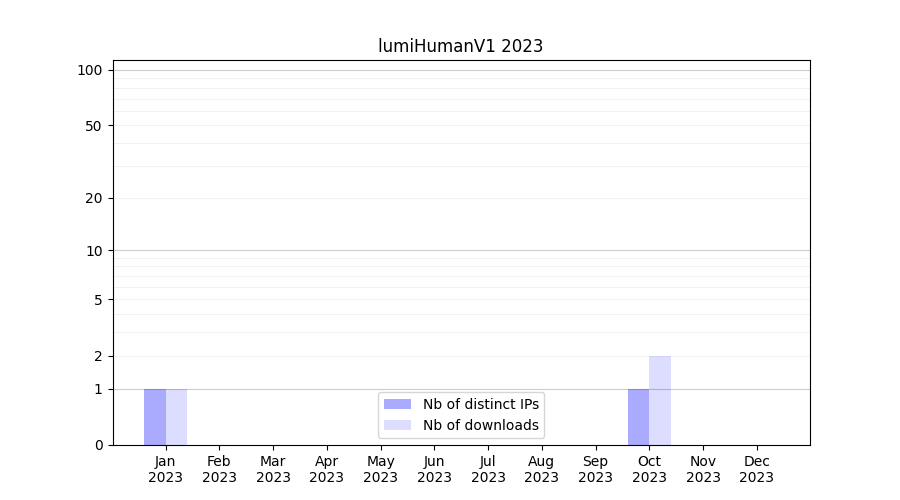Click the y-axis tick label '0'

tap(98, 445)
